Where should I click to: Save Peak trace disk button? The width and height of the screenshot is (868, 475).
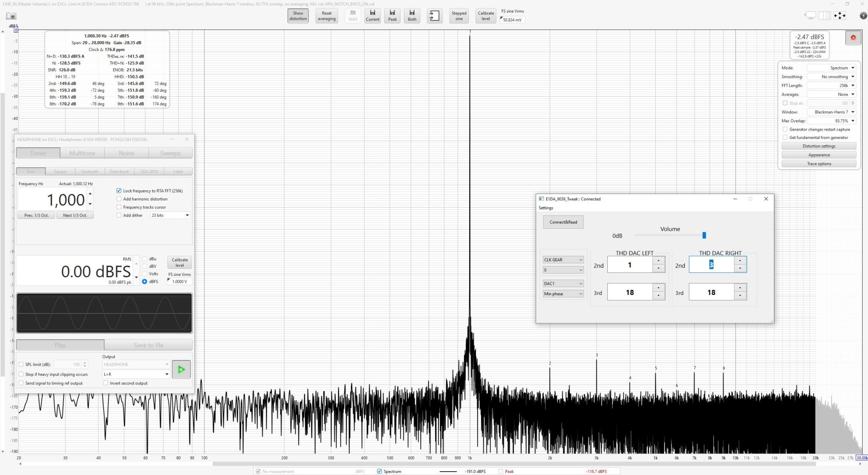pyautogui.click(x=392, y=16)
